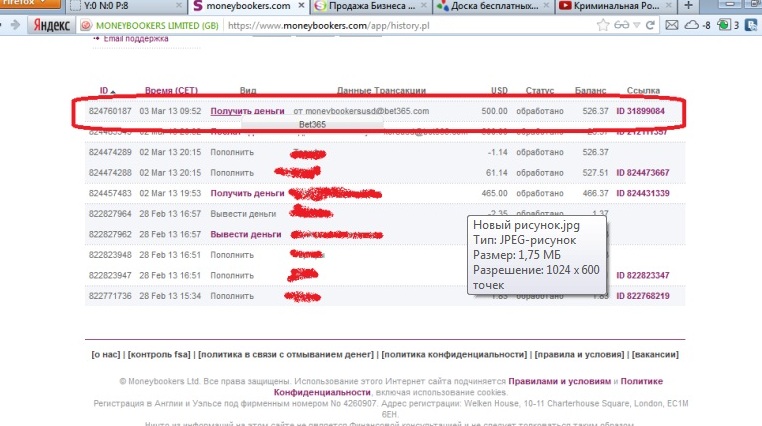Screen dimensions: 762x426
Task: Open Получить деньги link for transaction 824760187
Action: [x=247, y=111]
